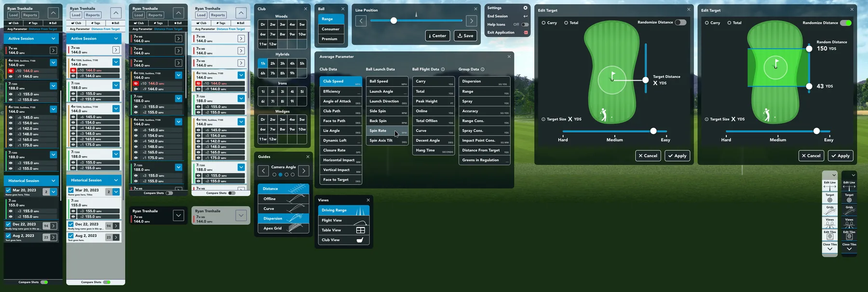Toggle the Help Icons switch
The width and height of the screenshot is (868, 292).
click(x=525, y=25)
